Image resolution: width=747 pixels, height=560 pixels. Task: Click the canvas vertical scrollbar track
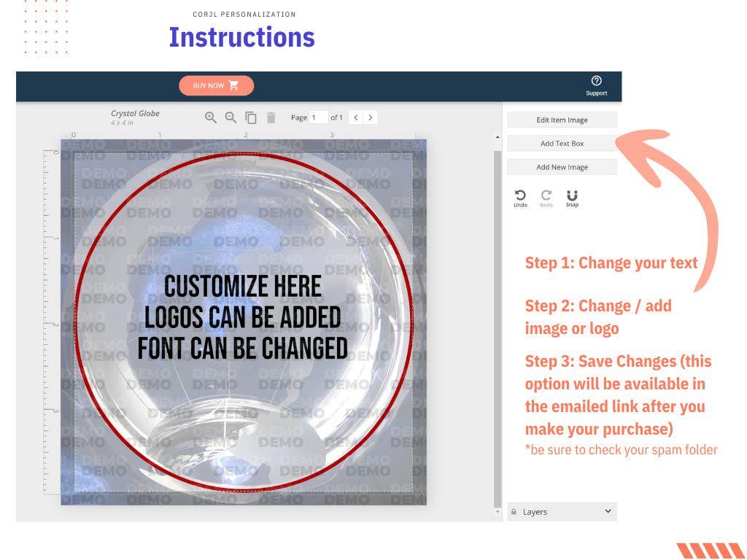[498, 328]
